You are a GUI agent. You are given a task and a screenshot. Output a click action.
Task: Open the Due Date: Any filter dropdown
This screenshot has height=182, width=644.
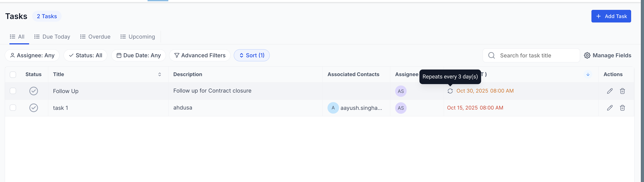click(x=138, y=55)
